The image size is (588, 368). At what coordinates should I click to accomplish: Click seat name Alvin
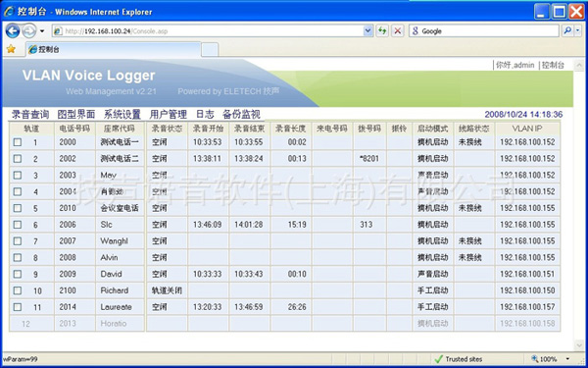(109, 257)
